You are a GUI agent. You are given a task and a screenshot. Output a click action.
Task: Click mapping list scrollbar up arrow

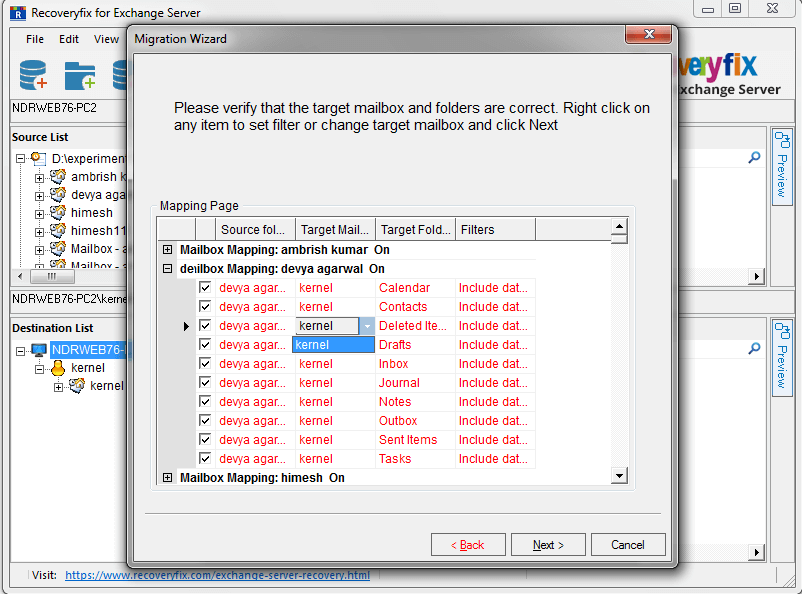tap(619, 226)
